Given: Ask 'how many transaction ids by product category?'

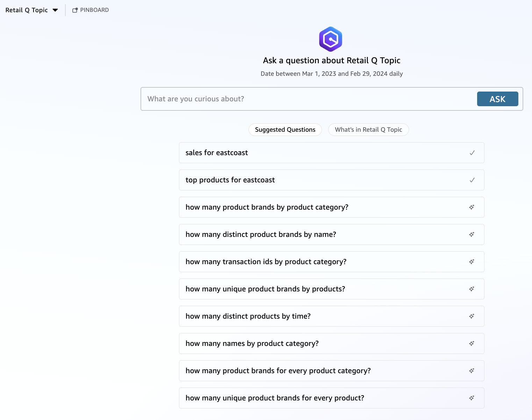Looking at the screenshot, I should coord(332,262).
